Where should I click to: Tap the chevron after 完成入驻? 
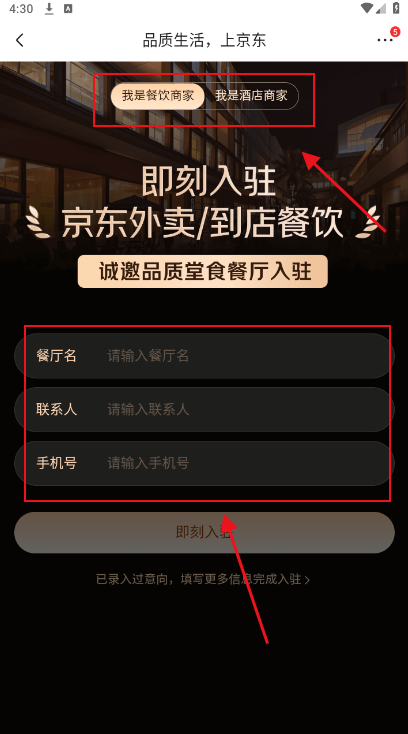(x=307, y=580)
